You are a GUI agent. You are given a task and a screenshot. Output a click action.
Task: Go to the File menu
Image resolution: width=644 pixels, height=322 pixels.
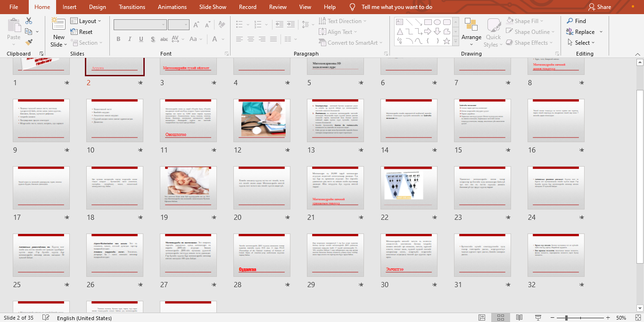(14, 7)
